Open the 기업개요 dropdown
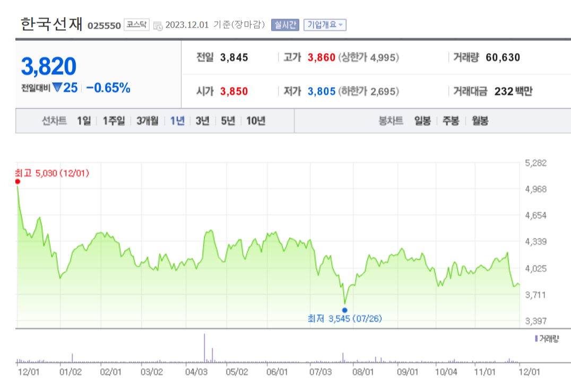Image resolution: width=571 pixels, height=392 pixels. pyautogui.click(x=325, y=25)
